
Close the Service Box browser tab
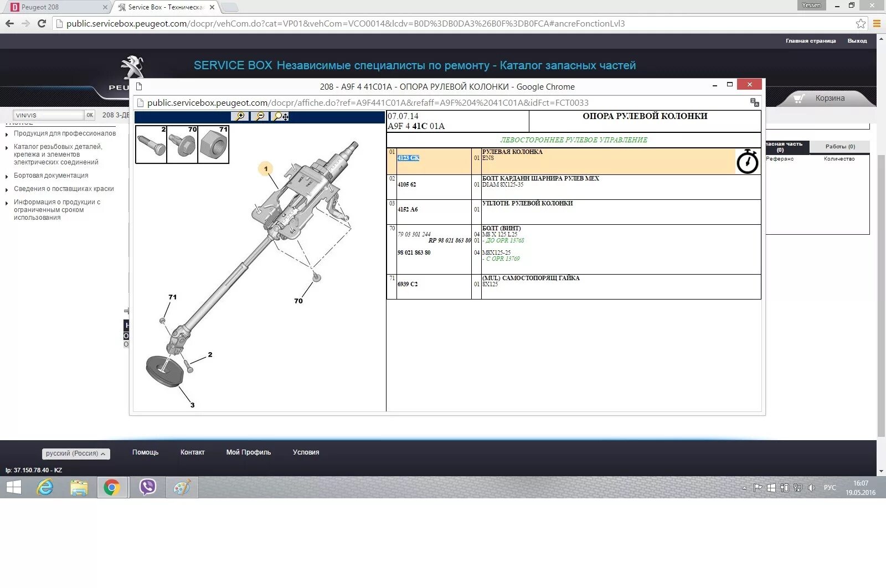click(x=212, y=7)
